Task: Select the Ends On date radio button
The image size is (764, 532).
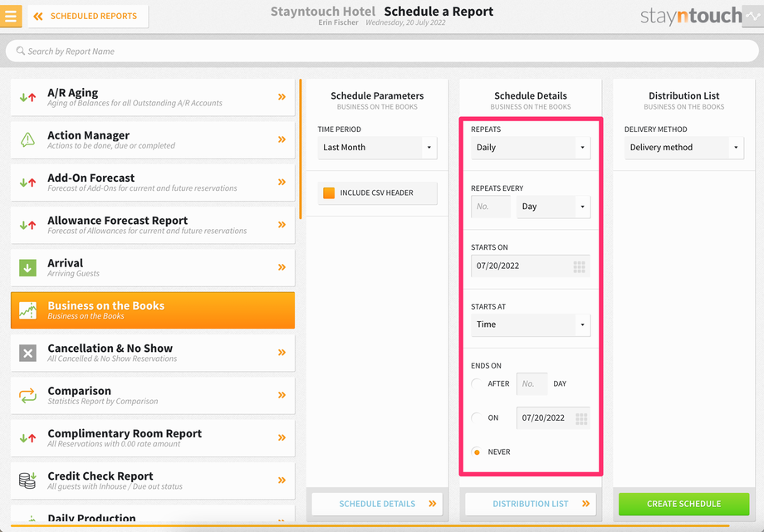Action: [477, 418]
